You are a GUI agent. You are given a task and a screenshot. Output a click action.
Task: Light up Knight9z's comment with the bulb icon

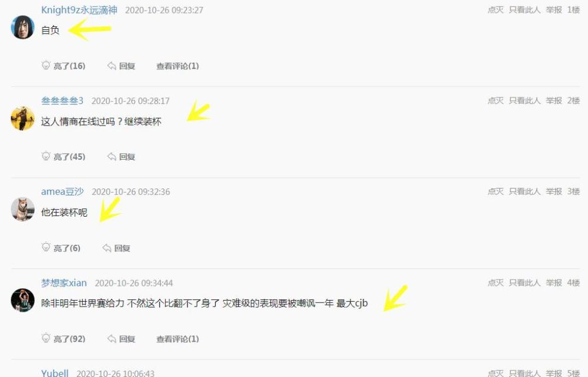click(46, 65)
